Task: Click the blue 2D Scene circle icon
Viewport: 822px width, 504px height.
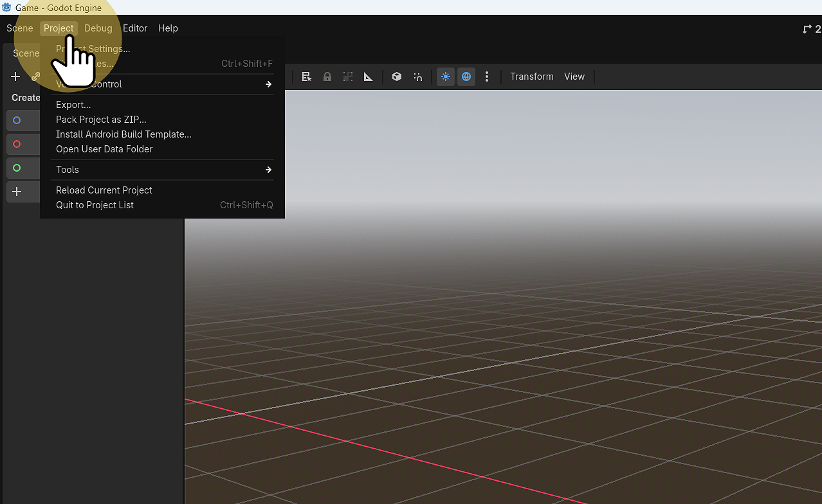Action: (x=17, y=120)
